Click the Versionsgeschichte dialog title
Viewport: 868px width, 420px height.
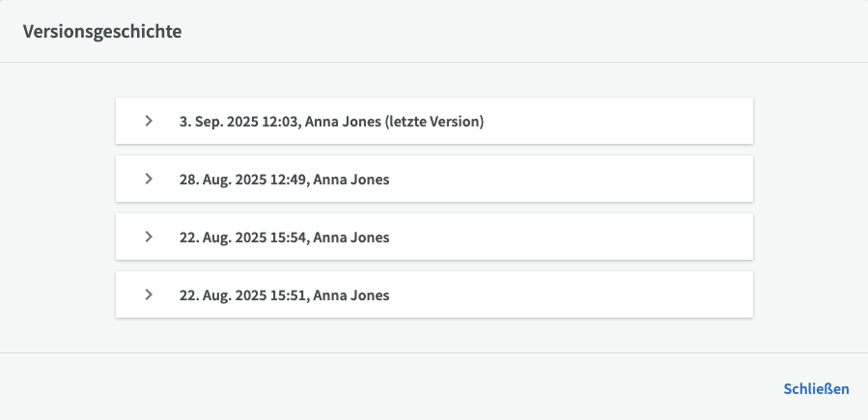click(102, 31)
